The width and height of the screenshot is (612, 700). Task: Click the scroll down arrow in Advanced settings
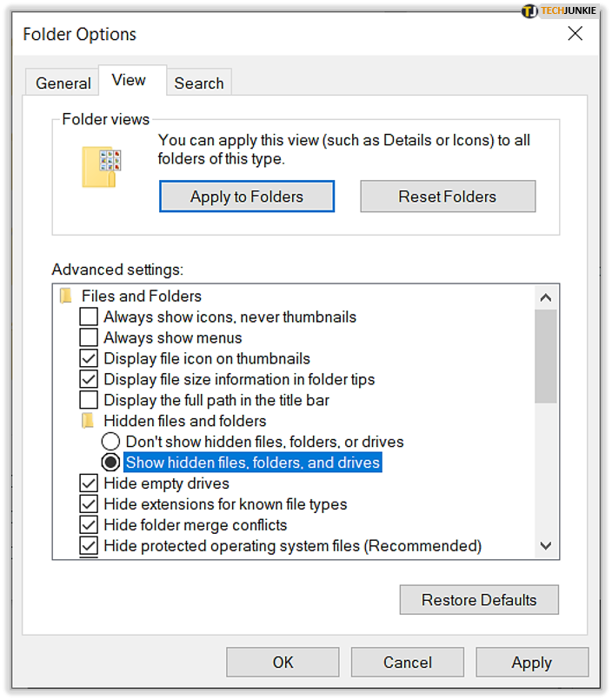545,545
